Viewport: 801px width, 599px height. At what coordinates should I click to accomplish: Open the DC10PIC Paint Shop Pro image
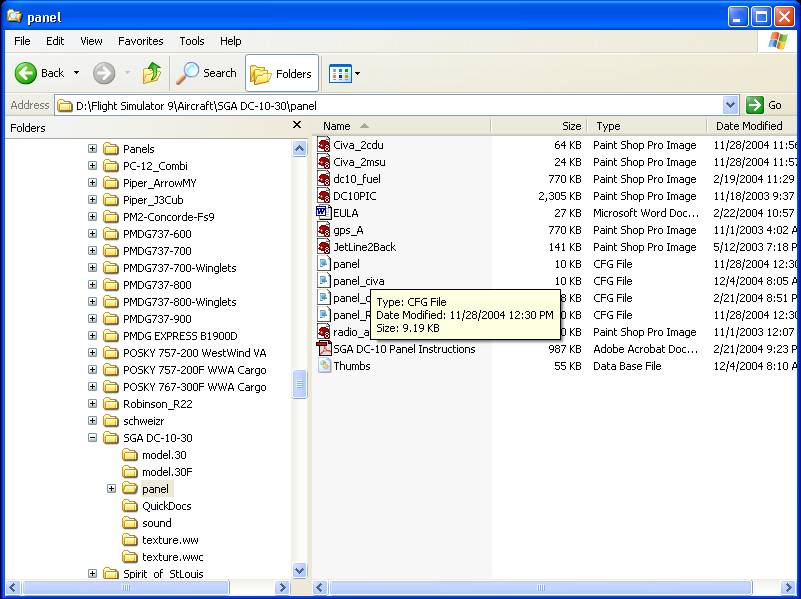[358, 196]
